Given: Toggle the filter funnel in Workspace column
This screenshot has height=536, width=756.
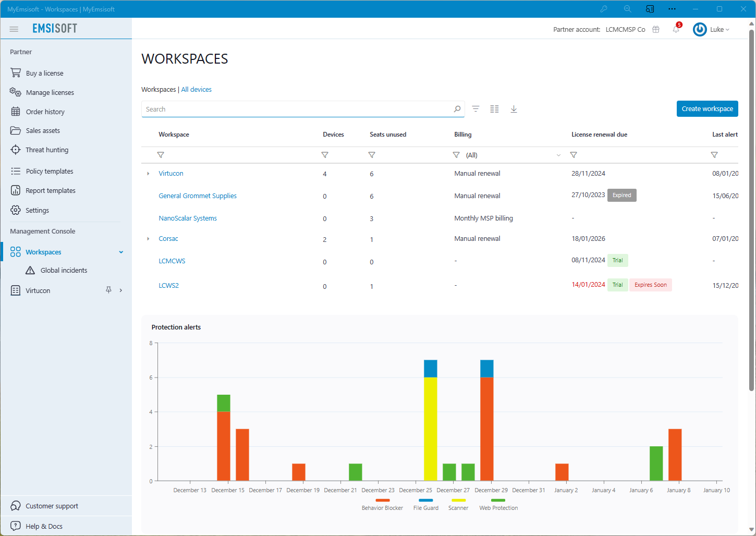Looking at the screenshot, I should [x=161, y=155].
